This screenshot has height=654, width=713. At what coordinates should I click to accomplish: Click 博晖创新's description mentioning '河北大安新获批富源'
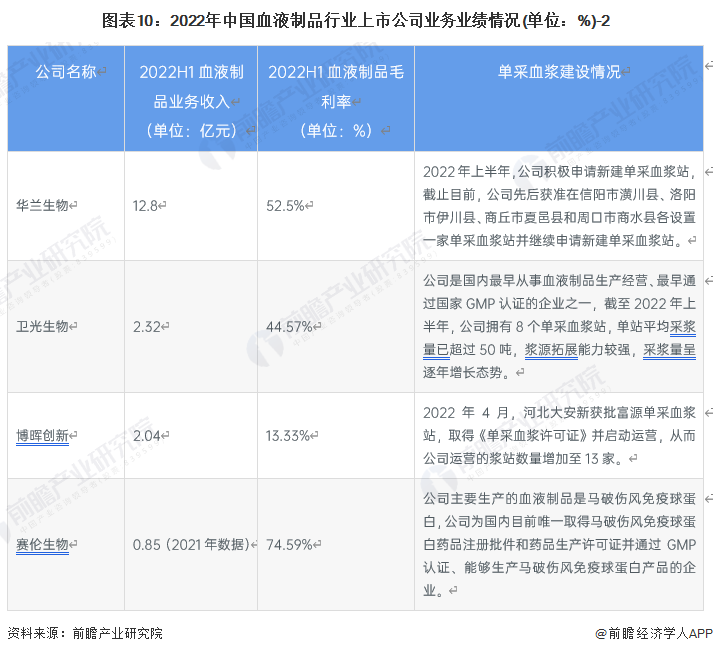tap(559, 436)
